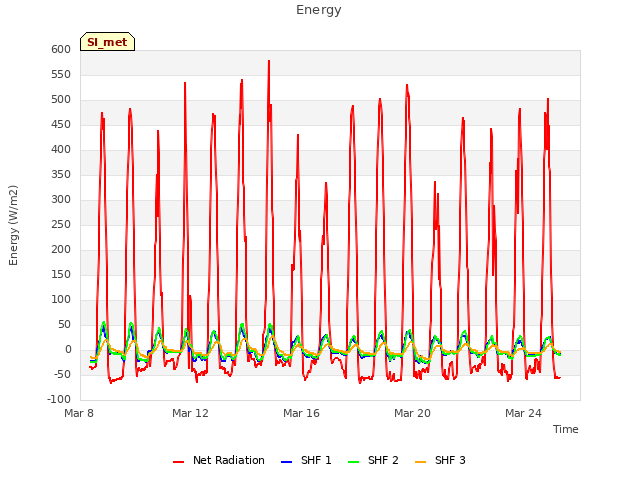The height and width of the screenshot is (480, 640).
Task: Click the 300 y-axis tick label
Action: pyautogui.click(x=61, y=200)
